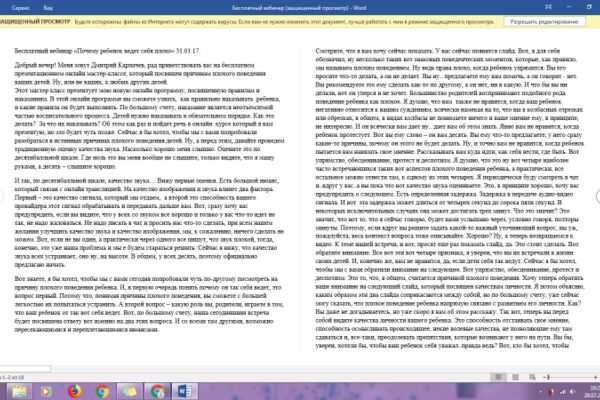The height and width of the screenshot is (400, 600).
Task: Click the taskbar clock
Action: click(592, 392)
